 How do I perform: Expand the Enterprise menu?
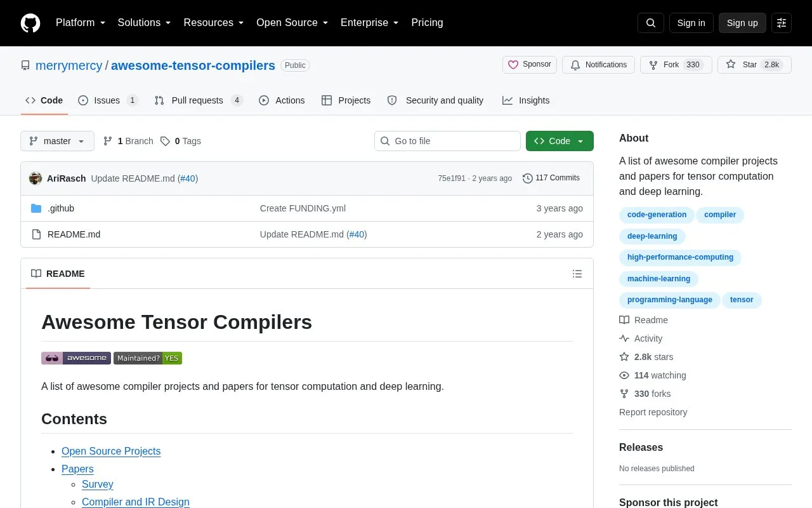click(x=370, y=23)
